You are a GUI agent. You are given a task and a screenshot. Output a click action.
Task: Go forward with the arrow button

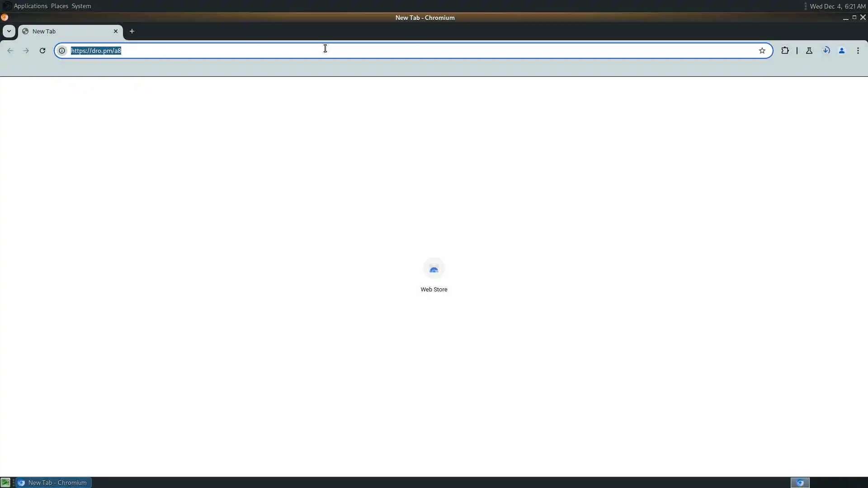[26, 51]
